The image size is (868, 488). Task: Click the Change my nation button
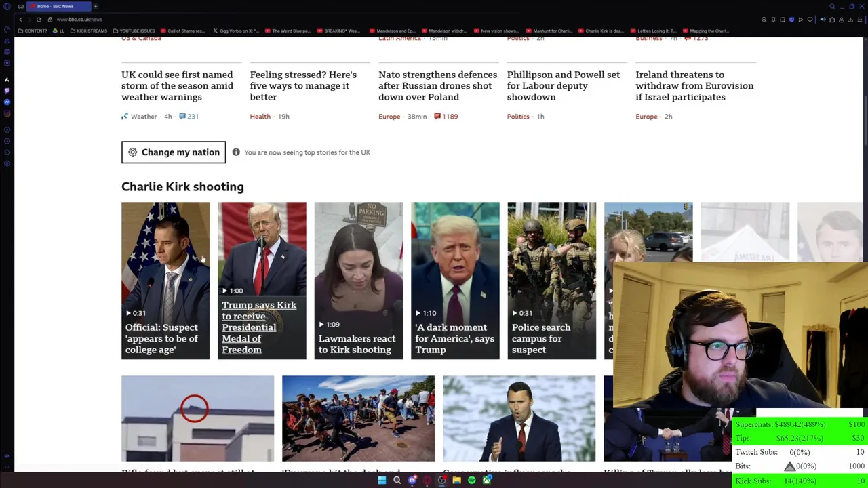pos(174,152)
